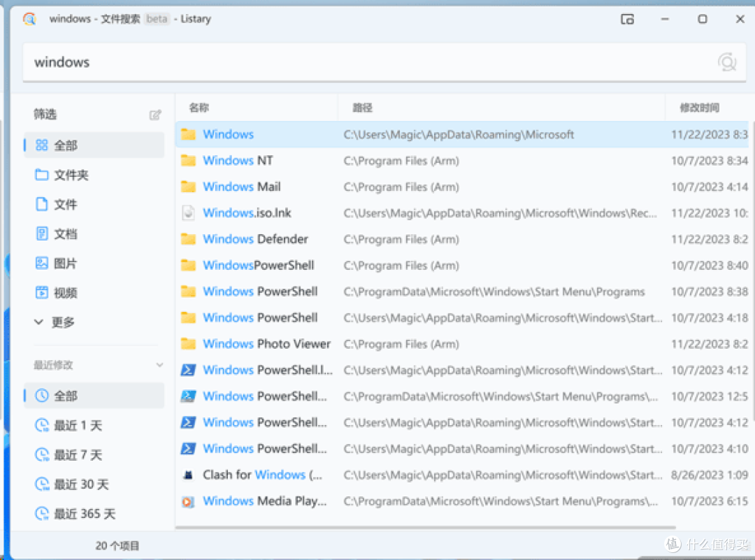Screen dimensions: 755x560
Task: Sort by 路径 column header
Action: pyautogui.click(x=363, y=108)
